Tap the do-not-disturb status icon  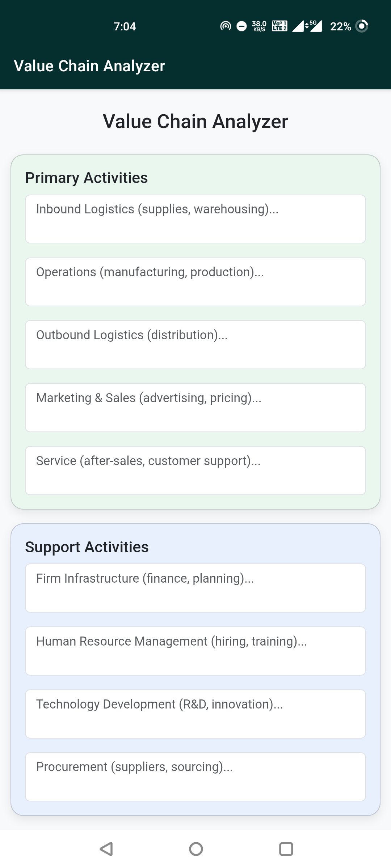pos(241,26)
